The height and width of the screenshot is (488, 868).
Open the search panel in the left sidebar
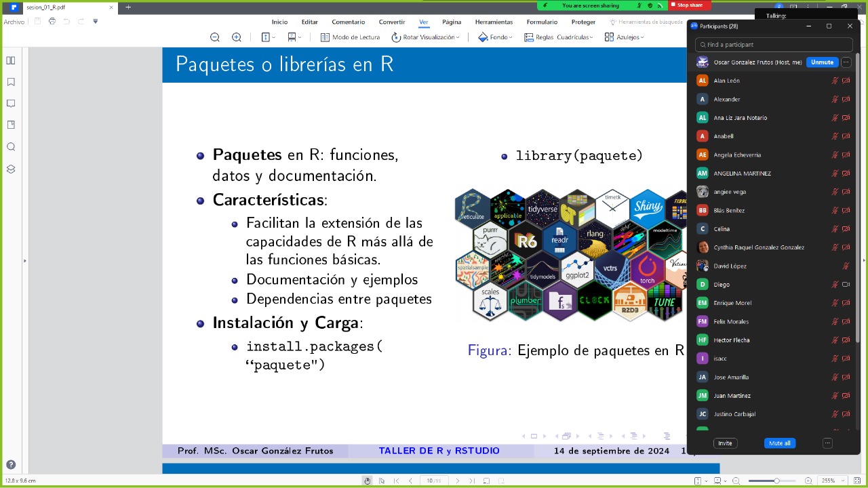(x=11, y=147)
